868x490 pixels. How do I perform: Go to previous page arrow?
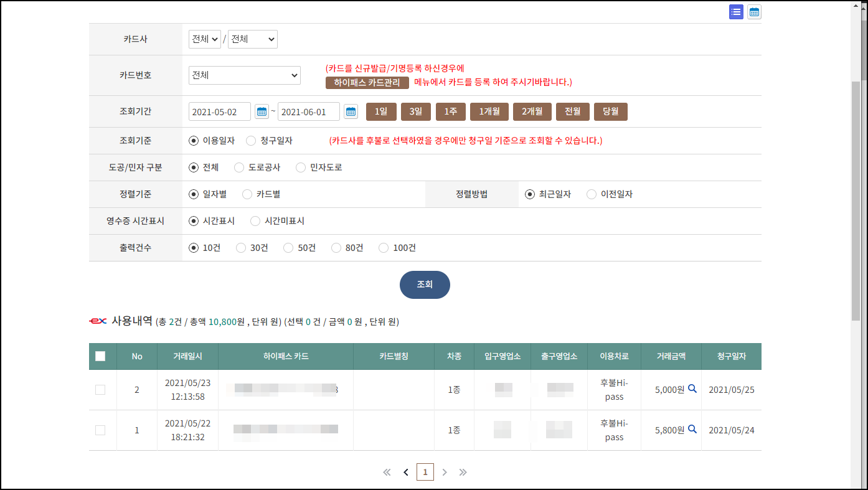pos(406,472)
